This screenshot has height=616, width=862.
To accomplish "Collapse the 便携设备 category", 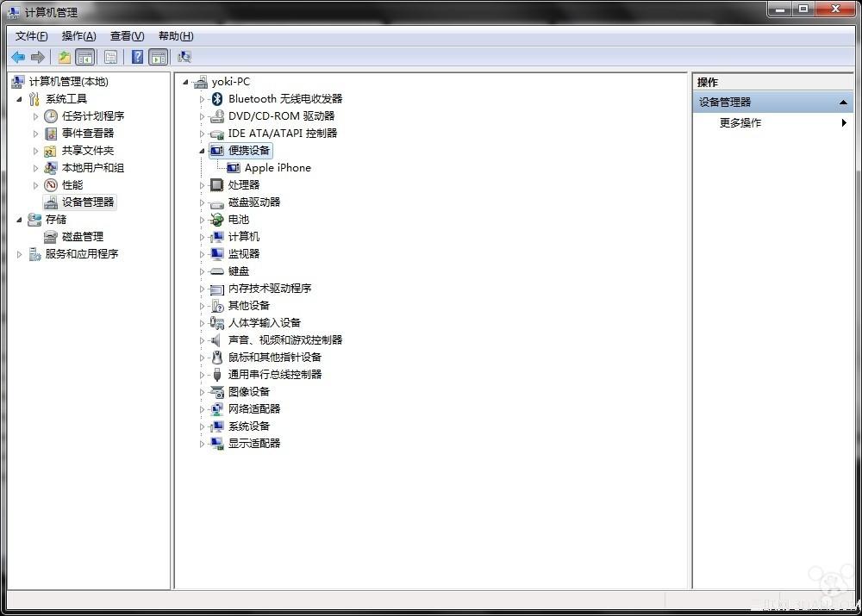I will pyautogui.click(x=203, y=151).
